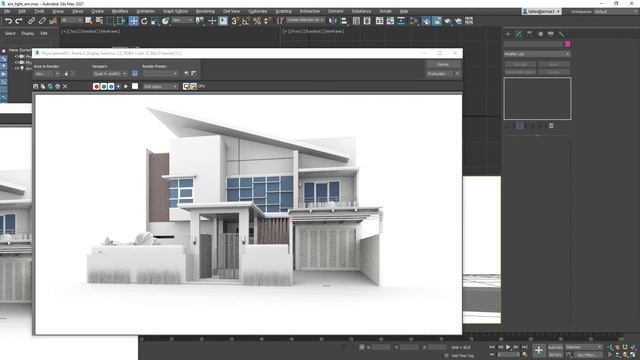The image size is (640, 360).
Task: Open the Animation menu
Action: (146, 11)
